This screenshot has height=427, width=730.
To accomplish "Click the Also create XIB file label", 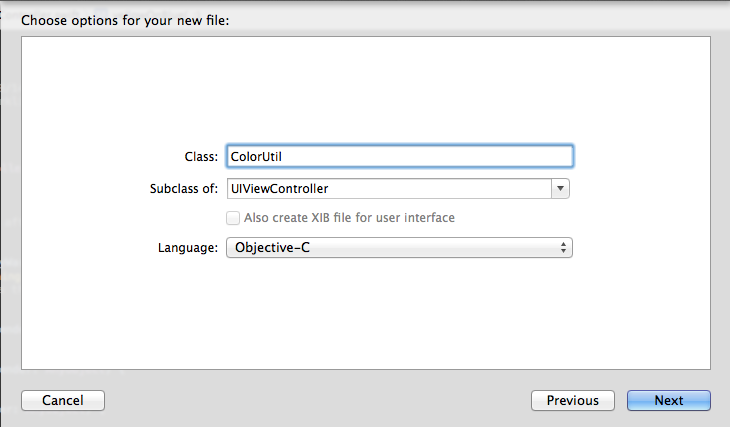I will (349, 218).
